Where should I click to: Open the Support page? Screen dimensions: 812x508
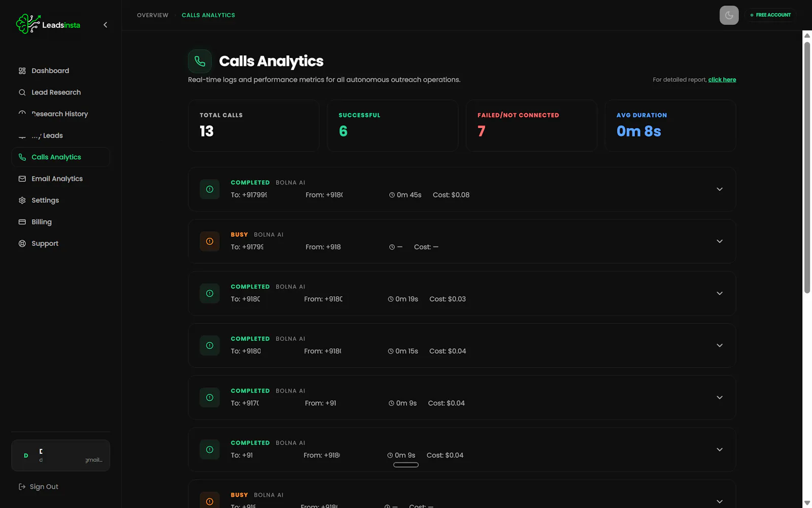(x=60, y=243)
